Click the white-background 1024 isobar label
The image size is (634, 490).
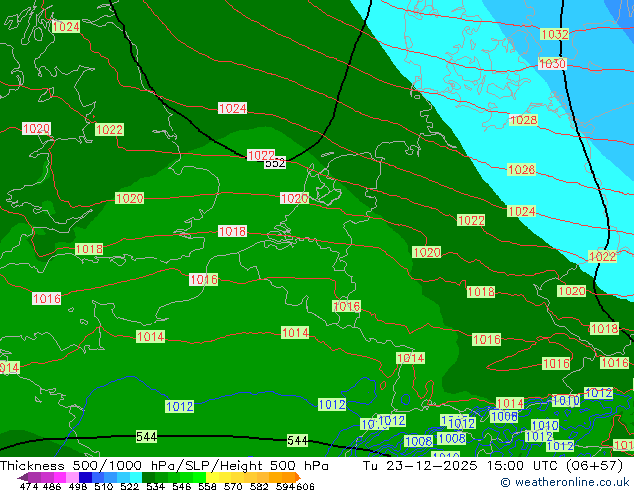point(232,108)
